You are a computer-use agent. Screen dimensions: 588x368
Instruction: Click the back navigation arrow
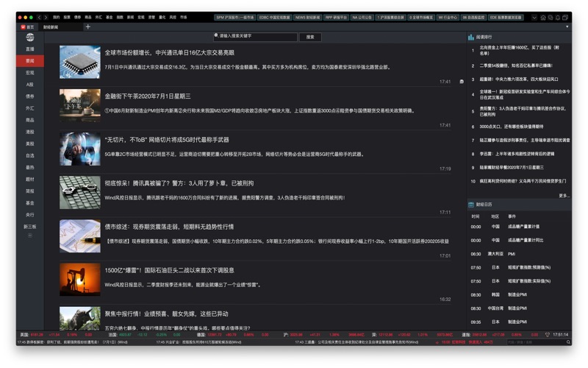39,17
